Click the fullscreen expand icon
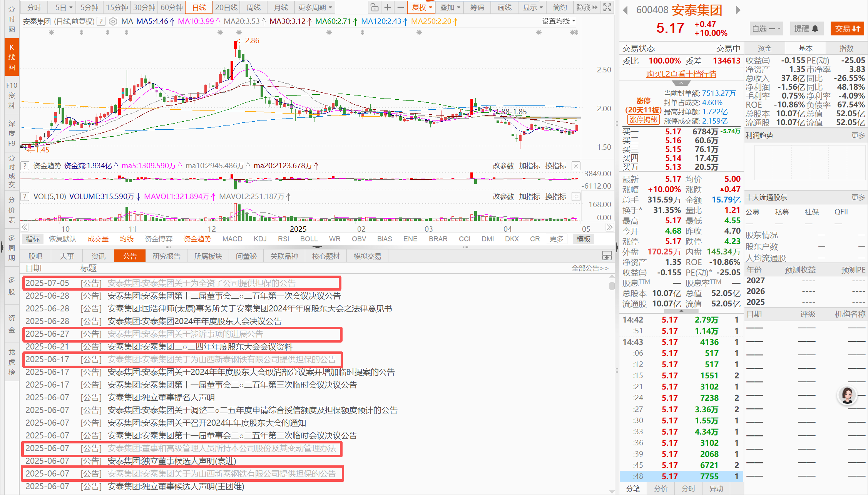The height and width of the screenshot is (495, 868). tap(607, 7)
